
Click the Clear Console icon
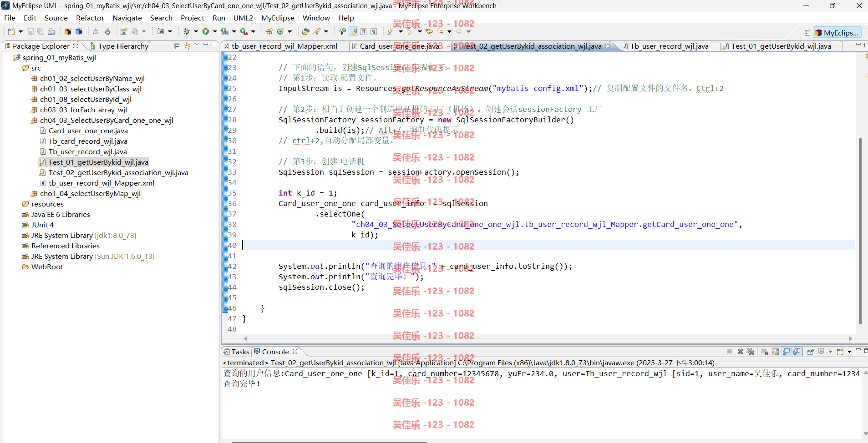point(765,352)
